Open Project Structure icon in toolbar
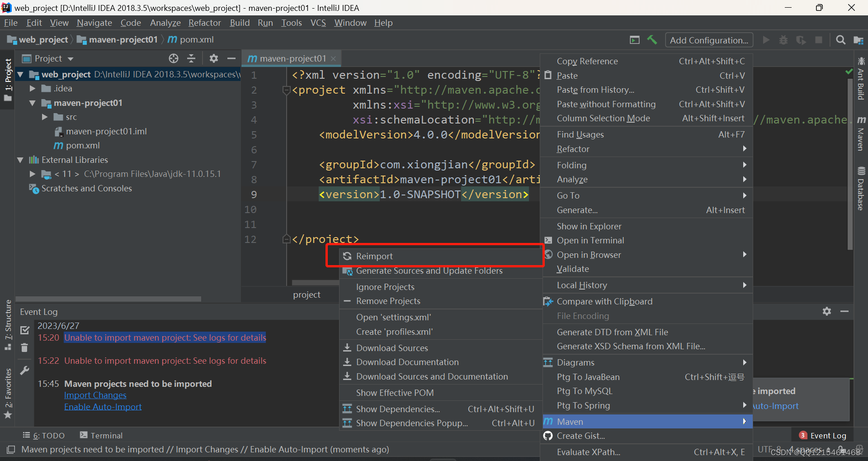The width and height of the screenshot is (868, 461). coord(858,40)
